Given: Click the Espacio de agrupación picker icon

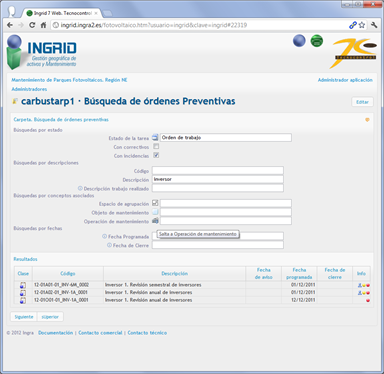Looking at the screenshot, I should pyautogui.click(x=155, y=203).
